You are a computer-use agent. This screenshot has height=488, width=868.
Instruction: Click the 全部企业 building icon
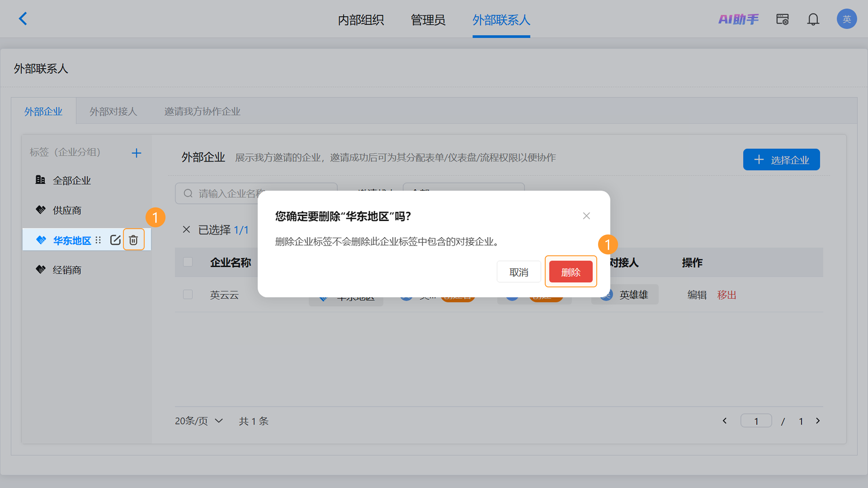pos(40,180)
